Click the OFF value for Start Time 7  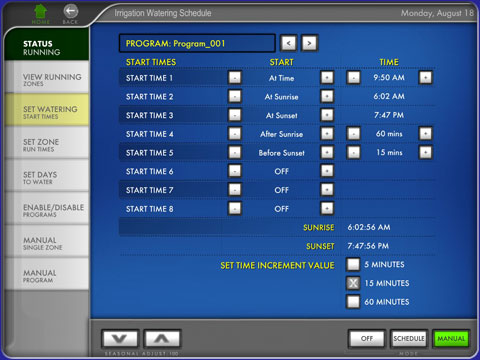[x=282, y=190]
